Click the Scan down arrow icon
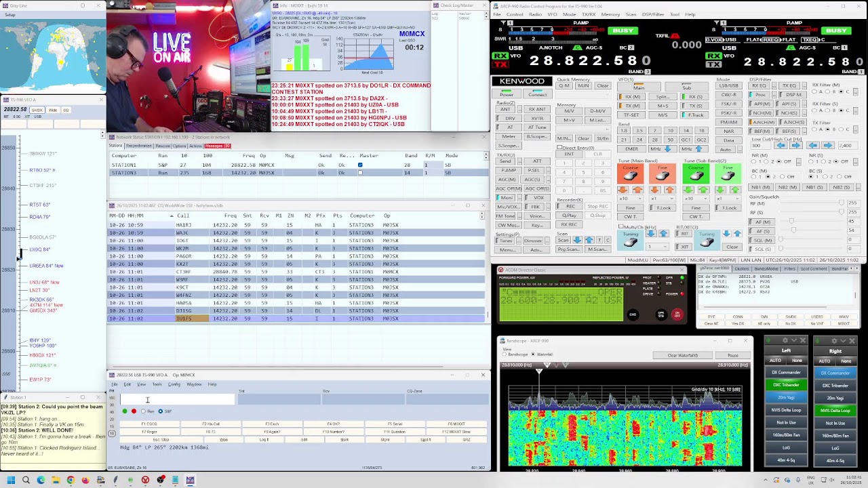The image size is (868, 488). [x=577, y=240]
